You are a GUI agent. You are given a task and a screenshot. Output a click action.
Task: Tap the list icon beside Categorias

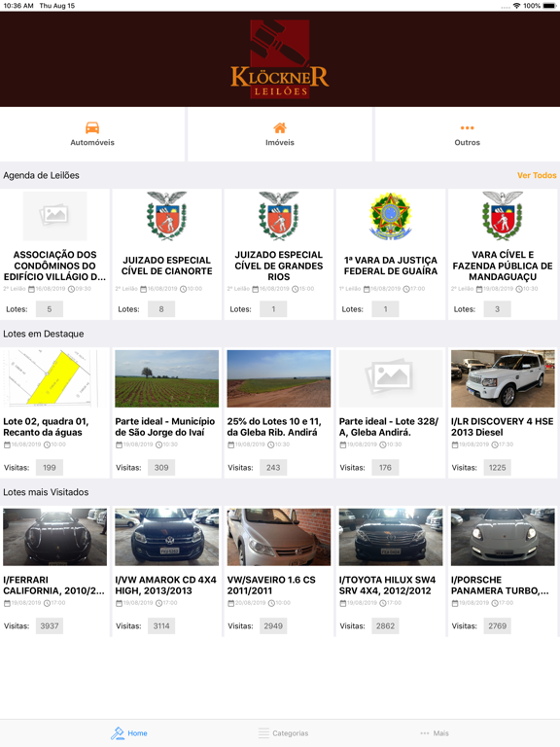(x=263, y=733)
